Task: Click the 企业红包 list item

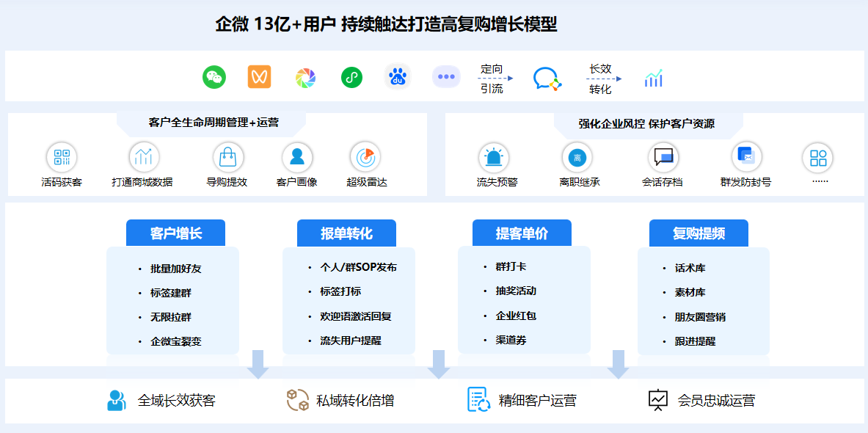Action: 517,317
